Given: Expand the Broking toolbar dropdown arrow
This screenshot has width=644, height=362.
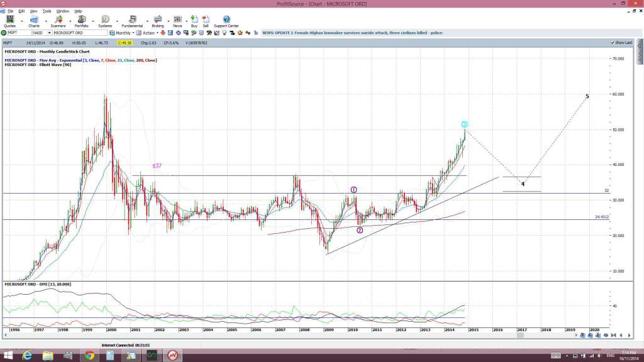Looking at the screenshot, I should 169,21.
